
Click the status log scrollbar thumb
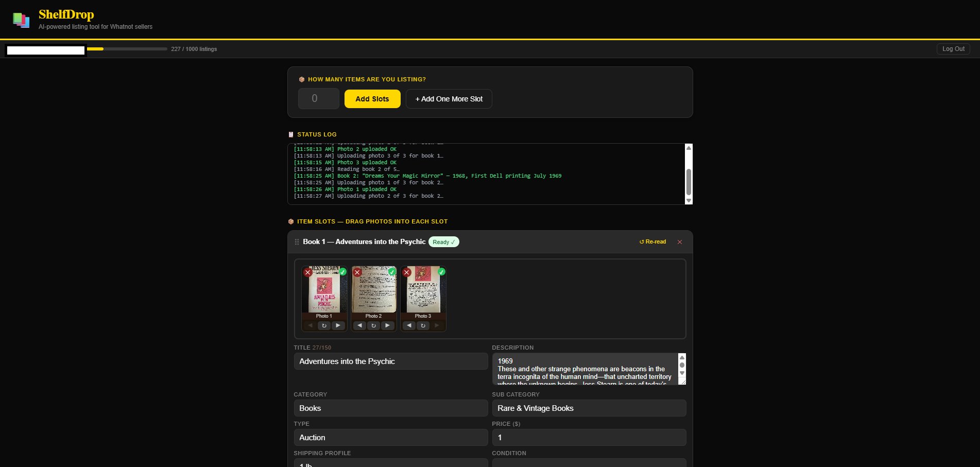[689, 182]
